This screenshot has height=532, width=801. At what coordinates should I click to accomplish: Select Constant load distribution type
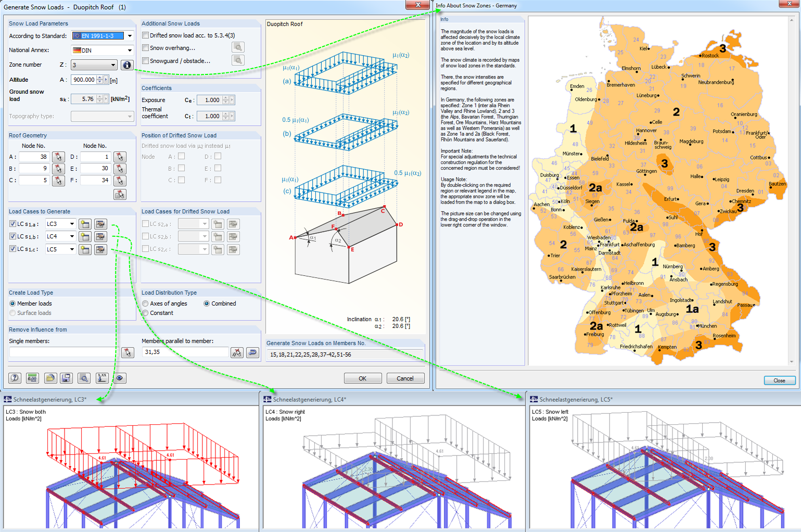tap(145, 313)
